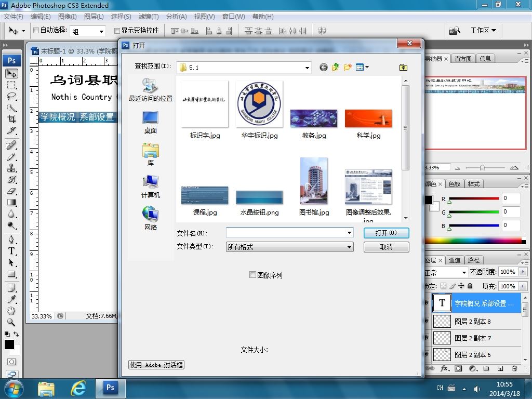Open the 查找范围 folder dropdown
The width and height of the screenshot is (532, 399).
[307, 68]
